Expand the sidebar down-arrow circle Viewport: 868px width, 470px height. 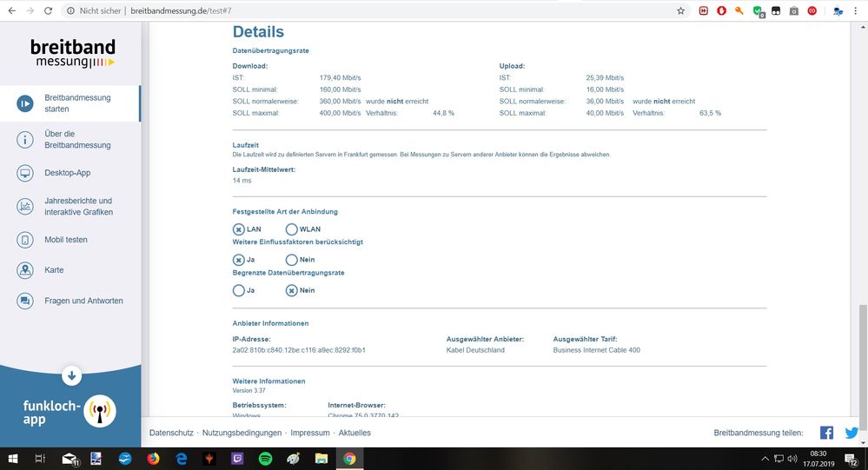[x=71, y=376]
